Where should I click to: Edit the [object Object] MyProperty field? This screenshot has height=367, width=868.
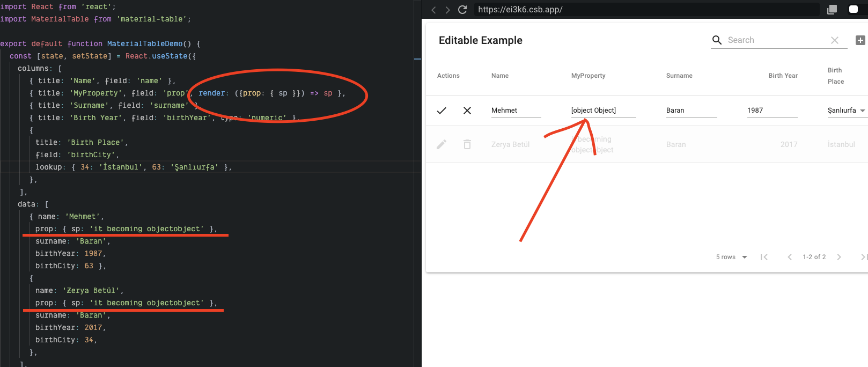click(604, 111)
